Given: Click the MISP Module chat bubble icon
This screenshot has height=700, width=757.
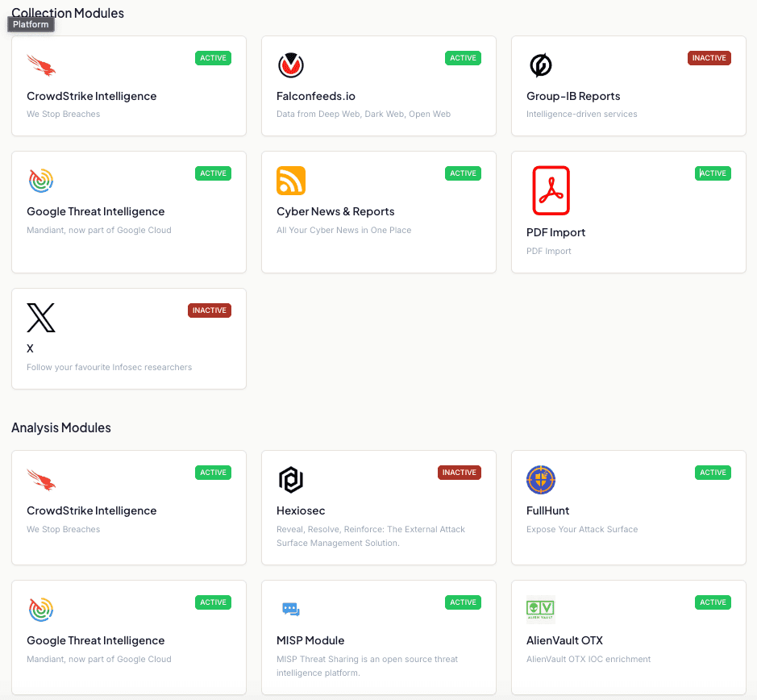Looking at the screenshot, I should 291,610.
